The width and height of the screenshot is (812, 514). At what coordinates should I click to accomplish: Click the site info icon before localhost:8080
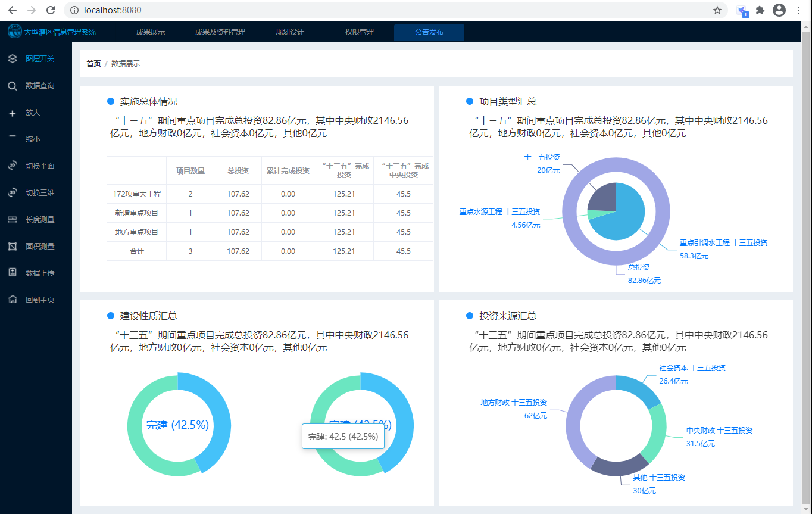74,10
